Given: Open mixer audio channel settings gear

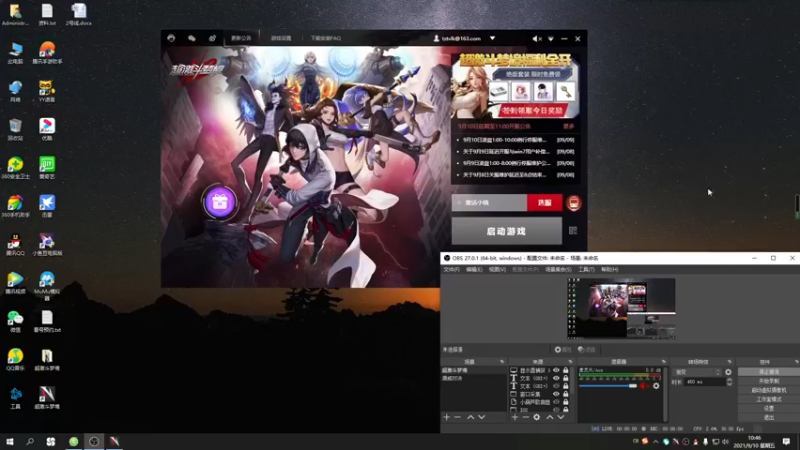Looking at the screenshot, I should click(656, 386).
